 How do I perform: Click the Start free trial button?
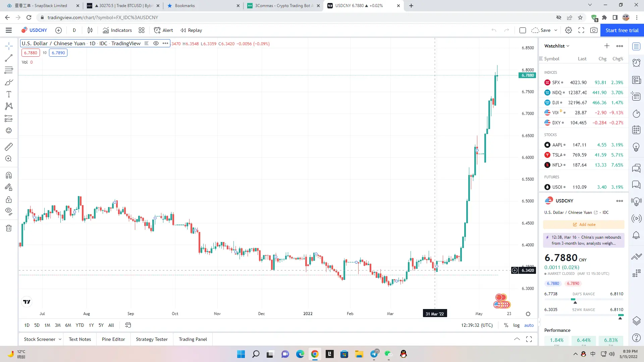[622, 30]
